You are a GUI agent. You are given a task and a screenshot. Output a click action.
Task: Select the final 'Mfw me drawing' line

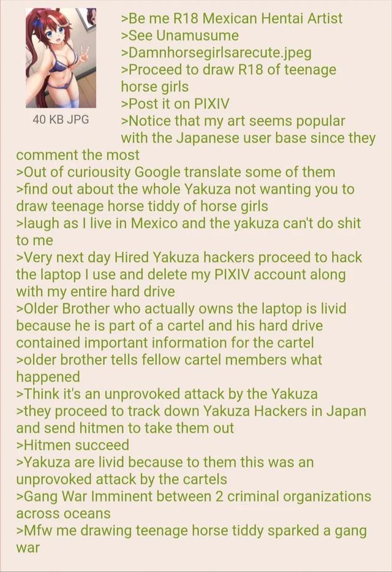coord(191,531)
